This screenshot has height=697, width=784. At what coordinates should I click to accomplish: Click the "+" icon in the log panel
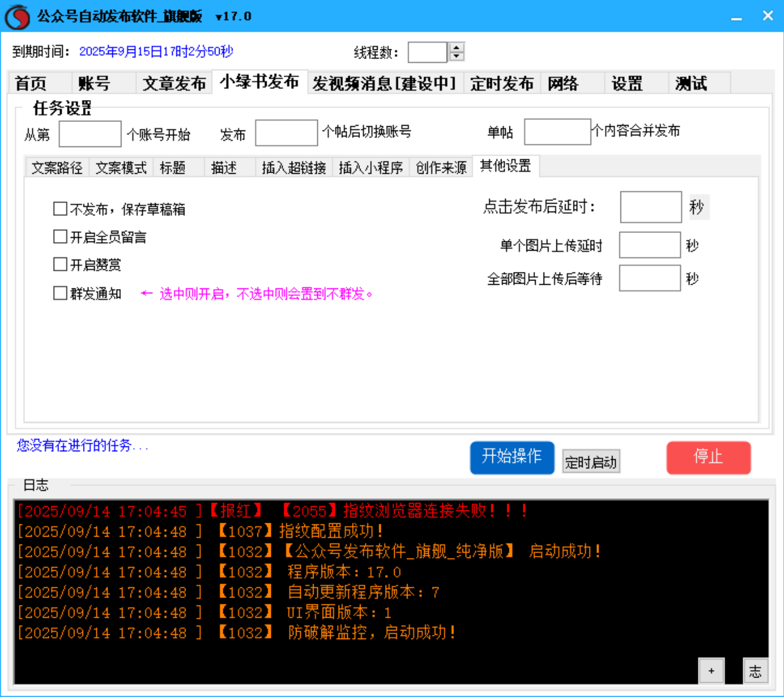(x=711, y=671)
